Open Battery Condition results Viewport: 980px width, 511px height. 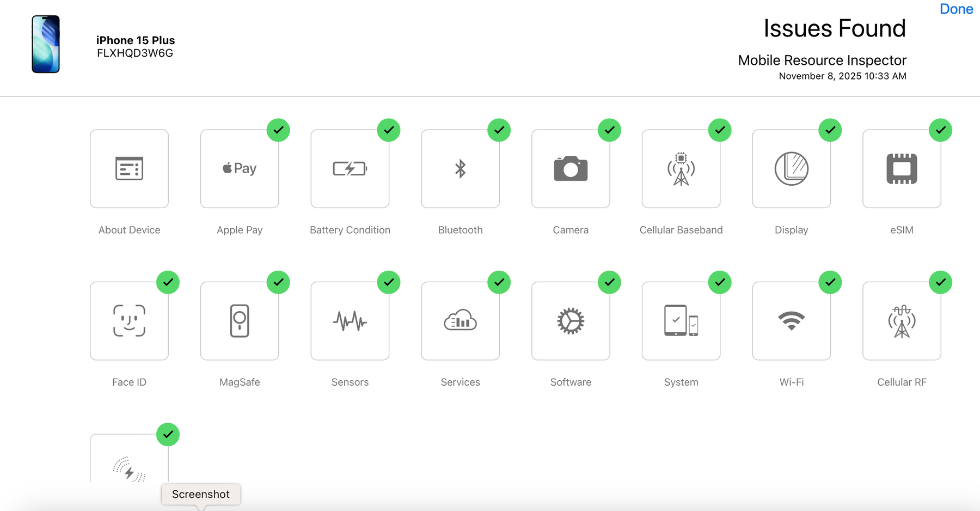click(x=350, y=169)
